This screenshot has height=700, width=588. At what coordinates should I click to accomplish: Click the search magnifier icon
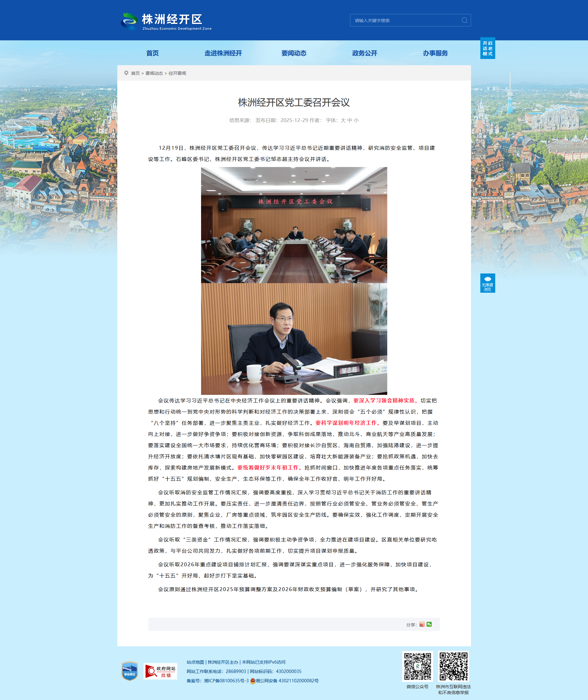464,20
